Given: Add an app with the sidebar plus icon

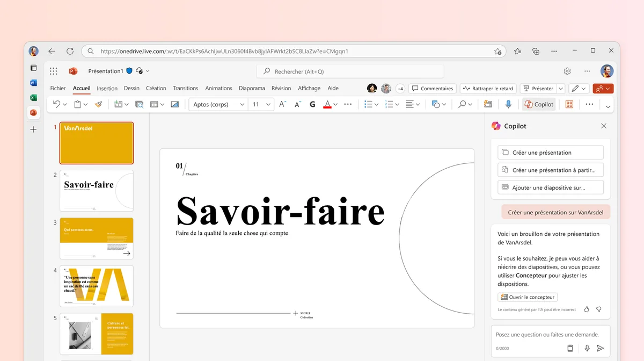Looking at the screenshot, I should click(x=33, y=129).
